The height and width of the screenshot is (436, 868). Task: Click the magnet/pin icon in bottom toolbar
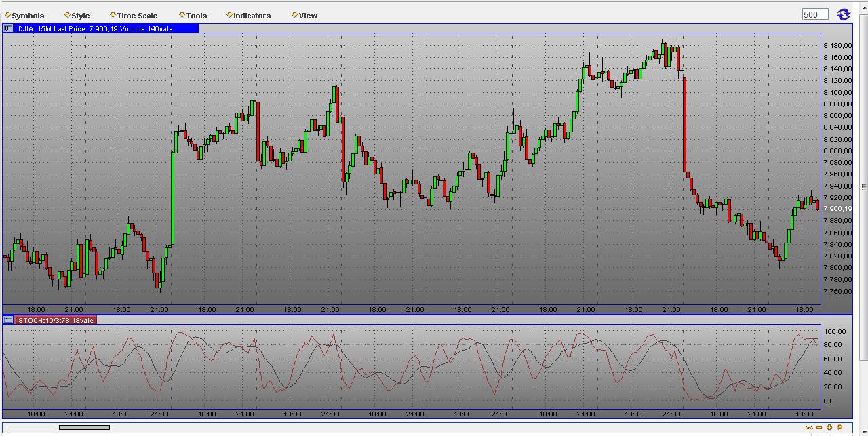pyautogui.click(x=840, y=427)
